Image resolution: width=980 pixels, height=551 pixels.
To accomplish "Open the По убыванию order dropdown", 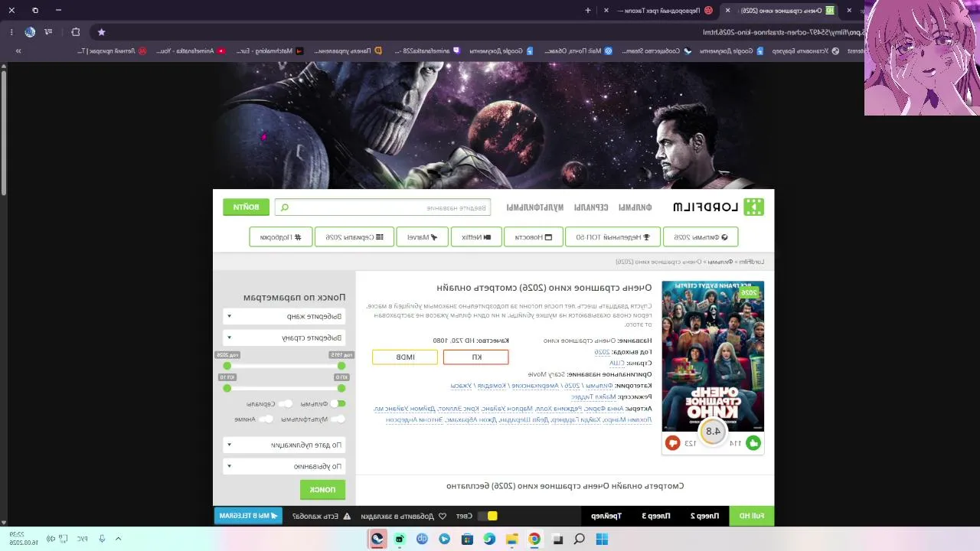I will pyautogui.click(x=283, y=466).
